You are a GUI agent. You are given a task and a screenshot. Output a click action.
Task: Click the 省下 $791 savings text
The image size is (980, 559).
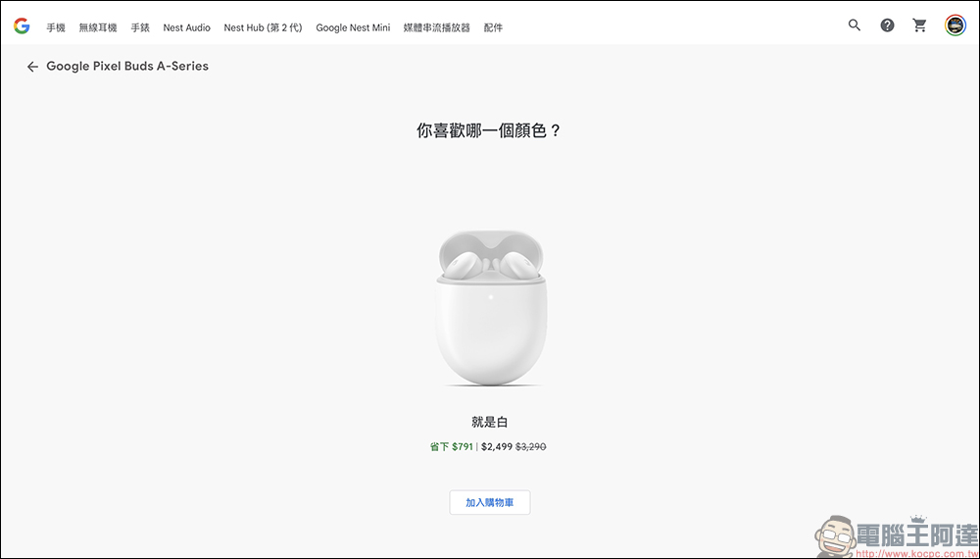pyautogui.click(x=451, y=447)
